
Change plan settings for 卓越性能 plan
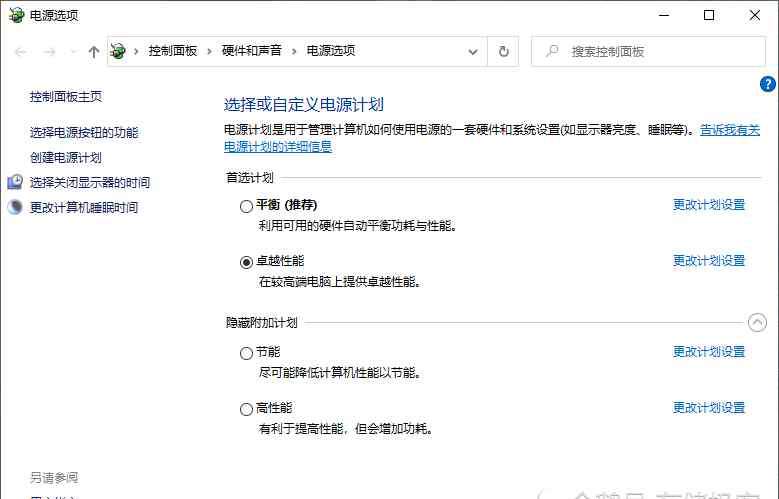(709, 260)
